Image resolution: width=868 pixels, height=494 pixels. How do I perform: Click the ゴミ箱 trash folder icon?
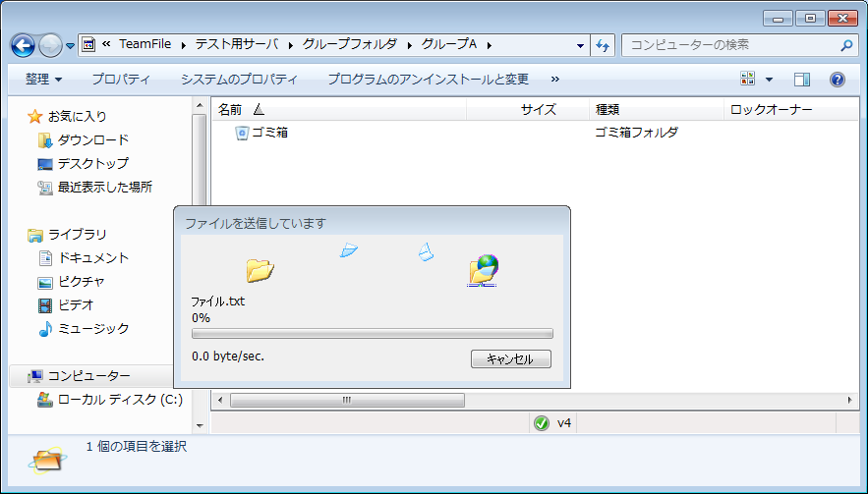pyautogui.click(x=242, y=133)
